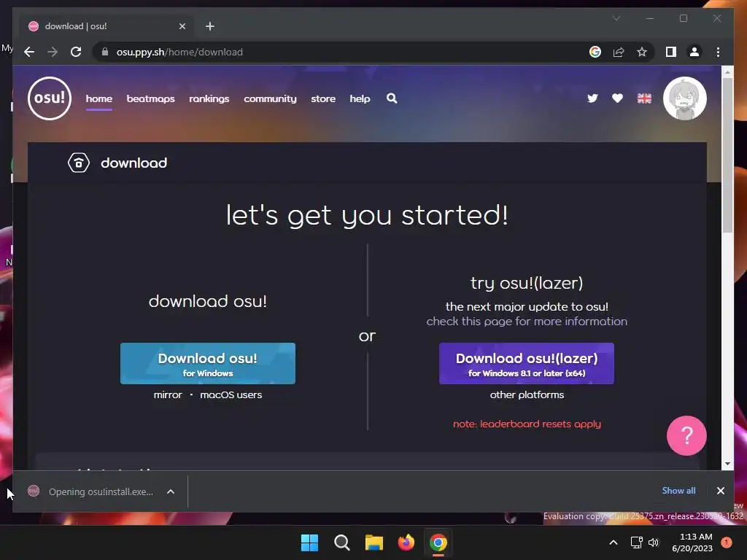
Task: Toggle the Chrome side panel icon
Action: (671, 52)
